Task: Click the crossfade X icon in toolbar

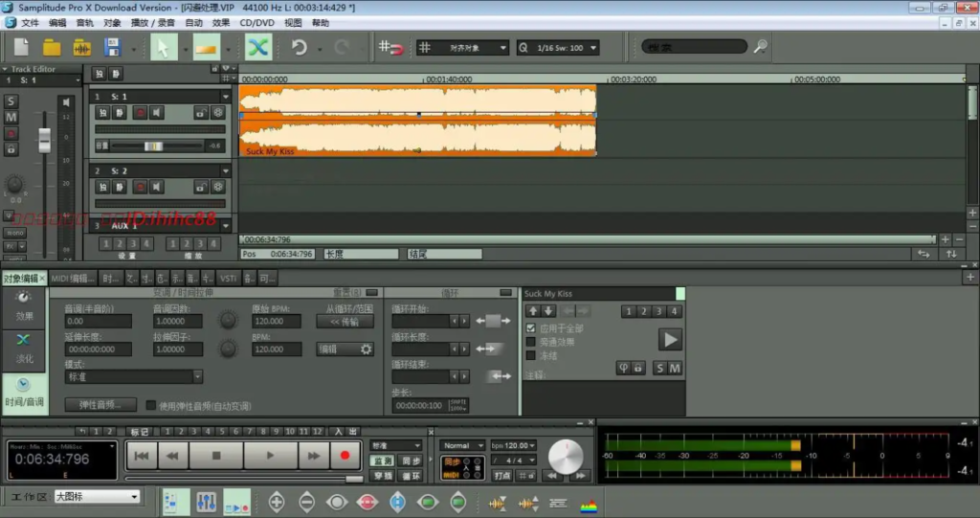Action: [257, 48]
